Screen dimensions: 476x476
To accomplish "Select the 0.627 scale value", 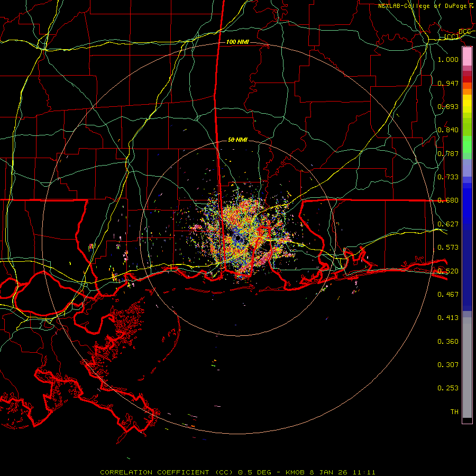I will click(448, 224).
